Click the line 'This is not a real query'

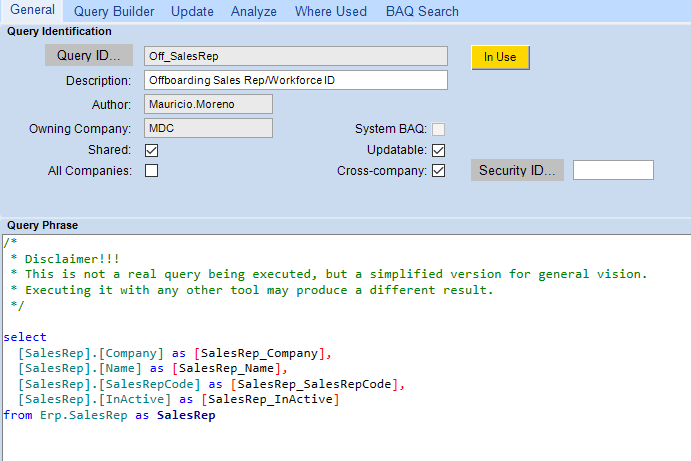pos(329,274)
